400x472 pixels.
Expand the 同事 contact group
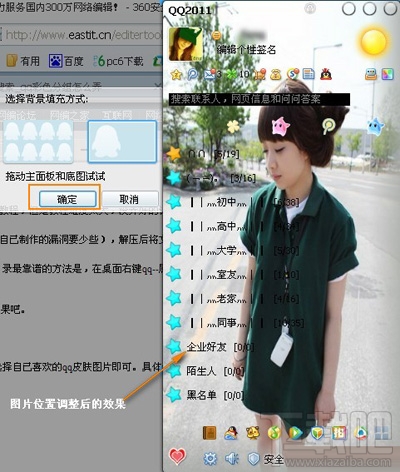coord(236,322)
